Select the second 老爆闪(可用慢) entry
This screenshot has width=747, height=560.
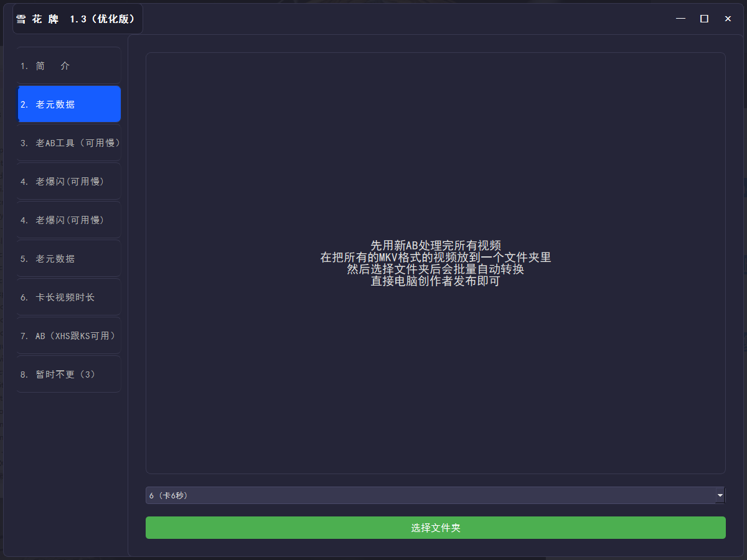click(68, 220)
